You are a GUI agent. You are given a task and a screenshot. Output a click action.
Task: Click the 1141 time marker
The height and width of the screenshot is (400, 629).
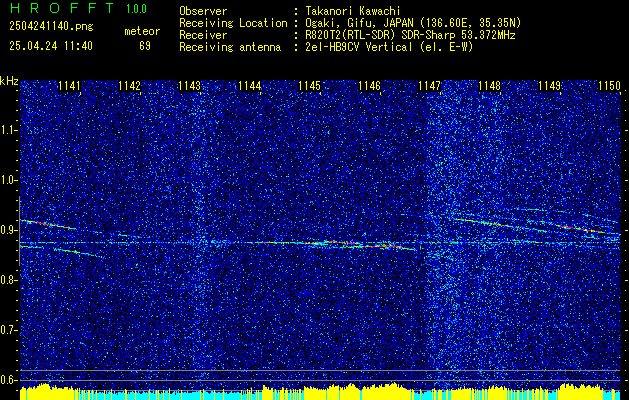coord(69,85)
